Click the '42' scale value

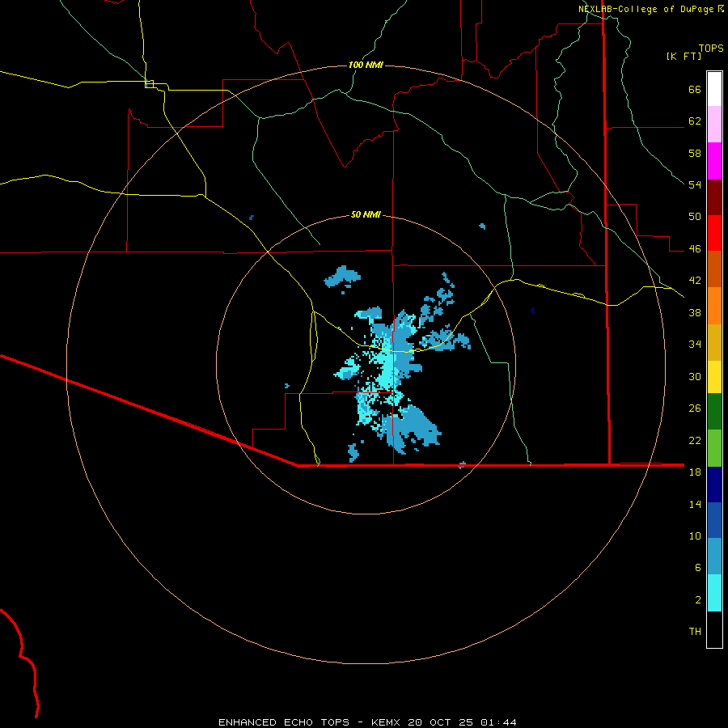pos(695,281)
